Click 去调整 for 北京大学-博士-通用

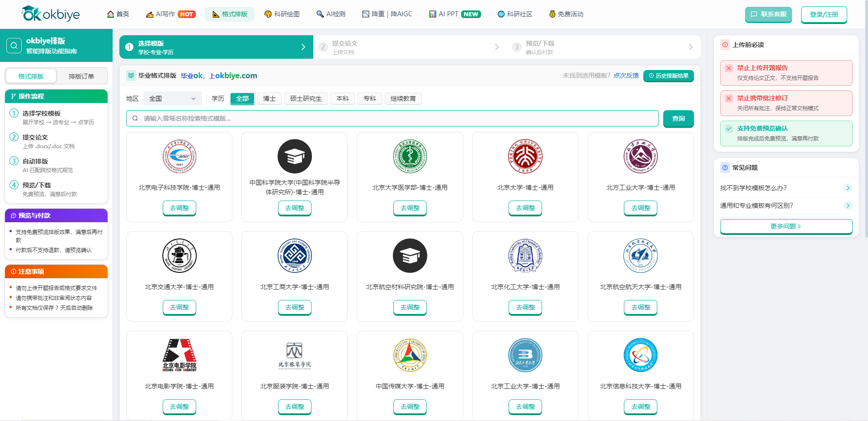[525, 208]
